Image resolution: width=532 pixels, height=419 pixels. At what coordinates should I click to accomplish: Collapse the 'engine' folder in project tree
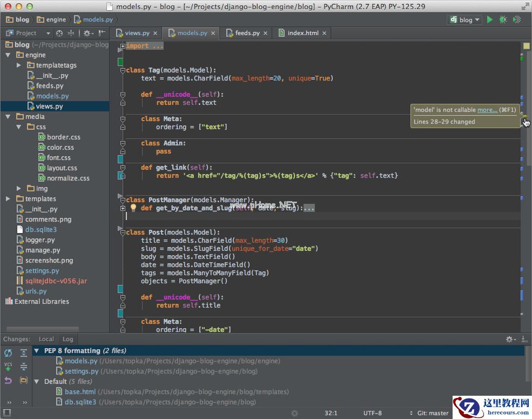pyautogui.click(x=8, y=55)
